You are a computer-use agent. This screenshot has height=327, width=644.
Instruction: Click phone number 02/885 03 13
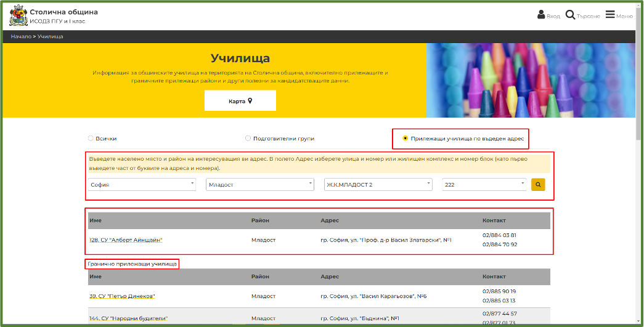point(499,301)
